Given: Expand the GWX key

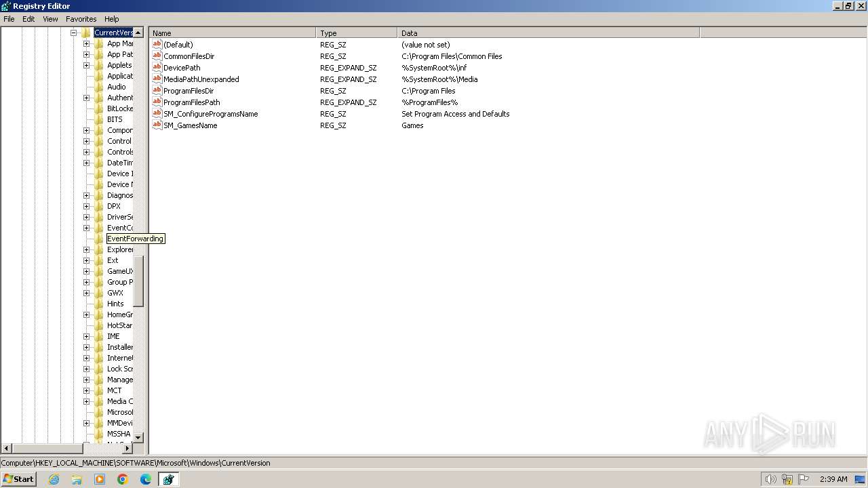Looking at the screenshot, I should 86,293.
